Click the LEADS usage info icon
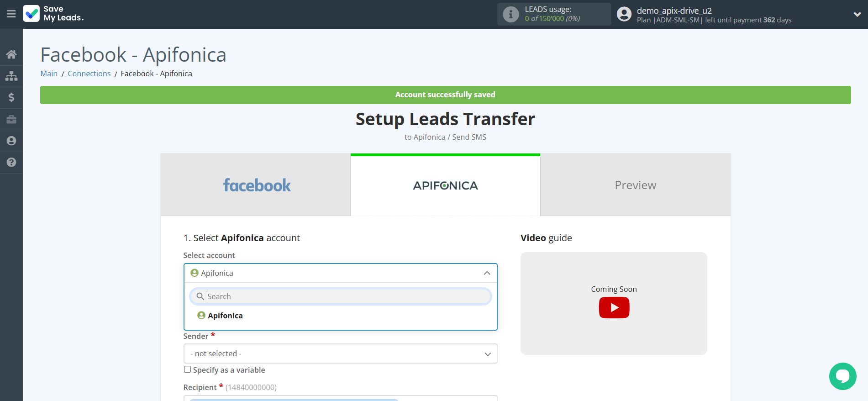868x401 pixels. (x=510, y=15)
